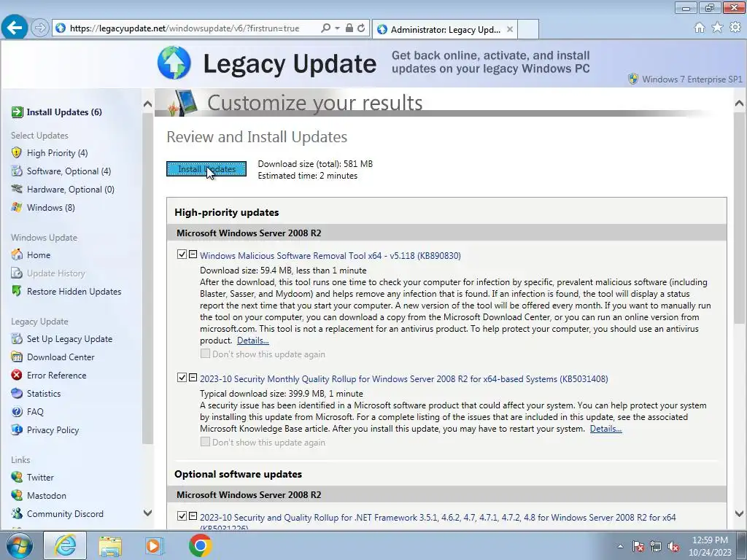Click the Community Discord icon
The width and height of the screenshot is (747, 560).
pyautogui.click(x=17, y=513)
